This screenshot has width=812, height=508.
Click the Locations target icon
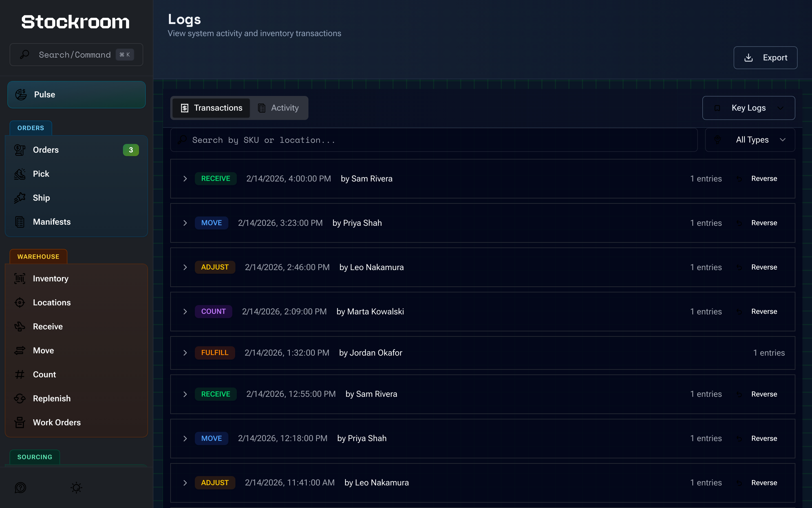20,303
